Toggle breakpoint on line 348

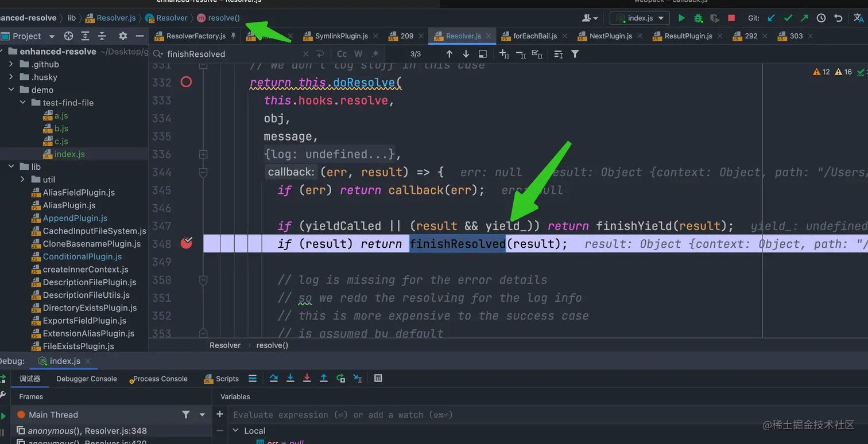pyautogui.click(x=186, y=244)
